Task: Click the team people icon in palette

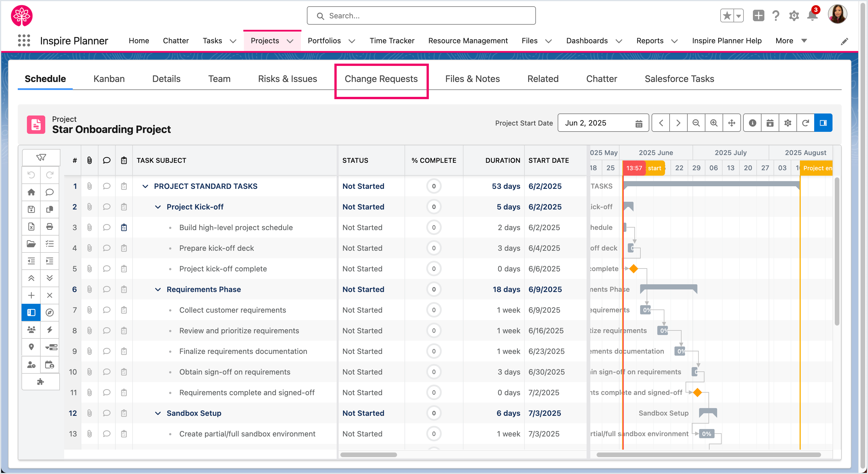Action: (31, 330)
